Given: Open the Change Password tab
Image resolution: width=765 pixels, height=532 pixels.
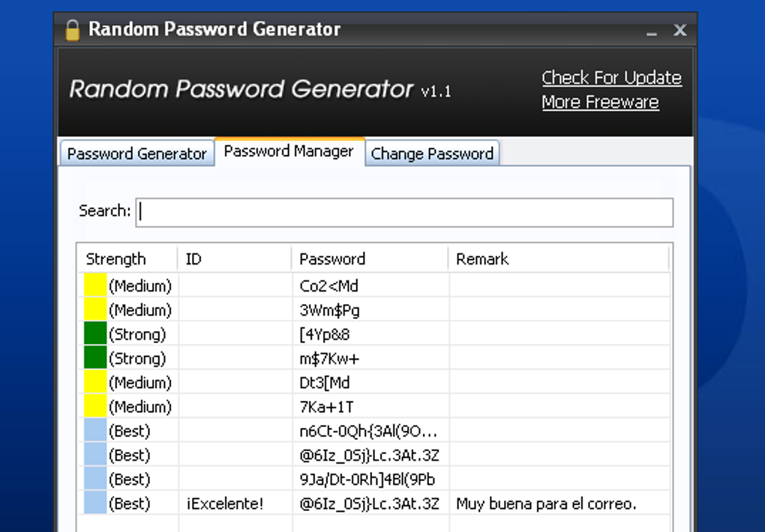Looking at the screenshot, I should (x=432, y=154).
